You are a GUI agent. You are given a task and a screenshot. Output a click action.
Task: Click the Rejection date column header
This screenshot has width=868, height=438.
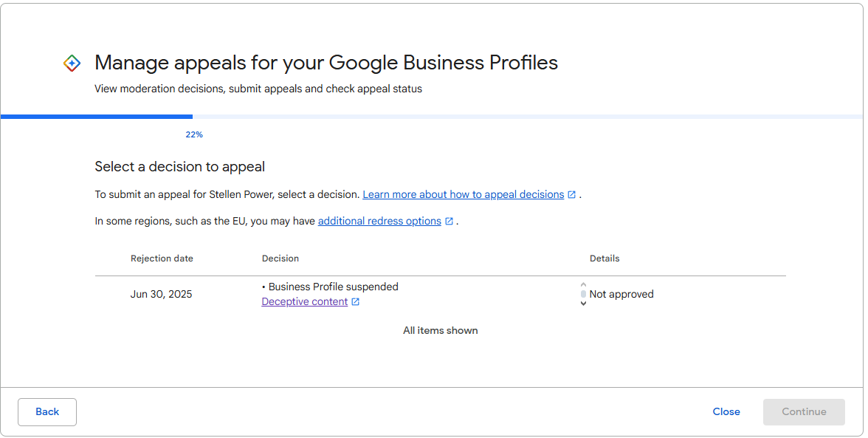coord(162,259)
